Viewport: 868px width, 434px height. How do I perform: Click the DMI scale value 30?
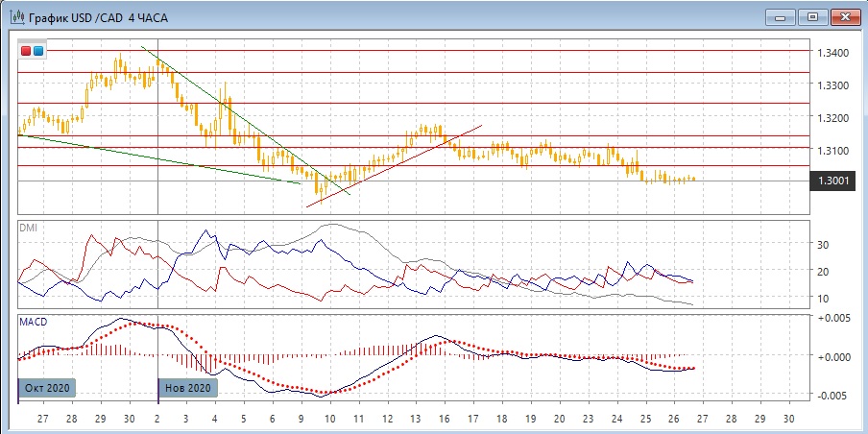[822, 245]
